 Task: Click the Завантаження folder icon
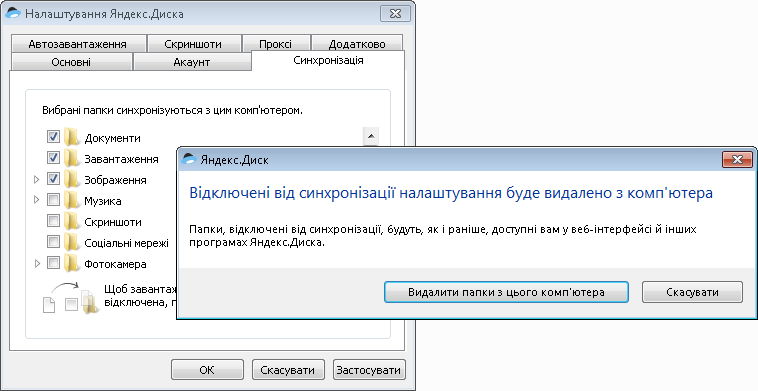[72, 158]
